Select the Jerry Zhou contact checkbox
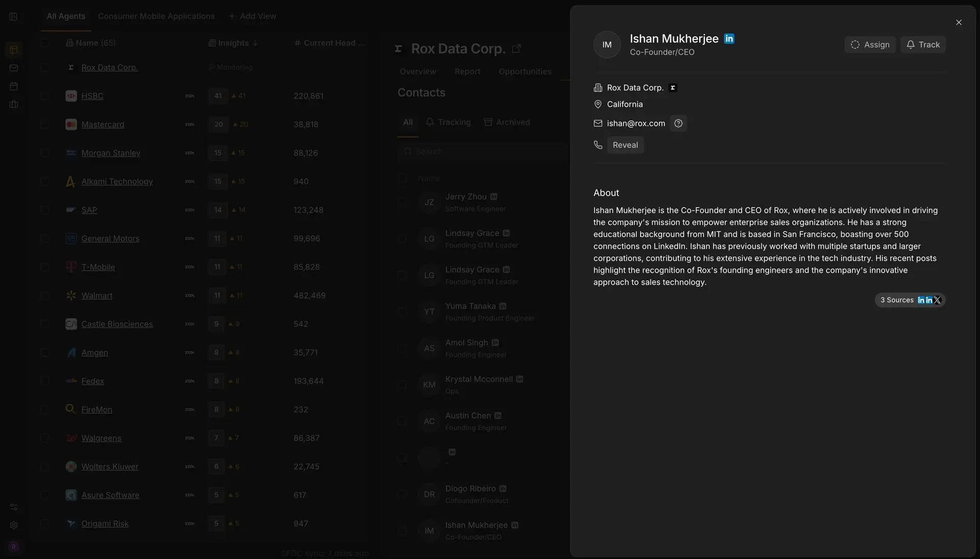Screen dimensions: 980x559 [x=402, y=203]
